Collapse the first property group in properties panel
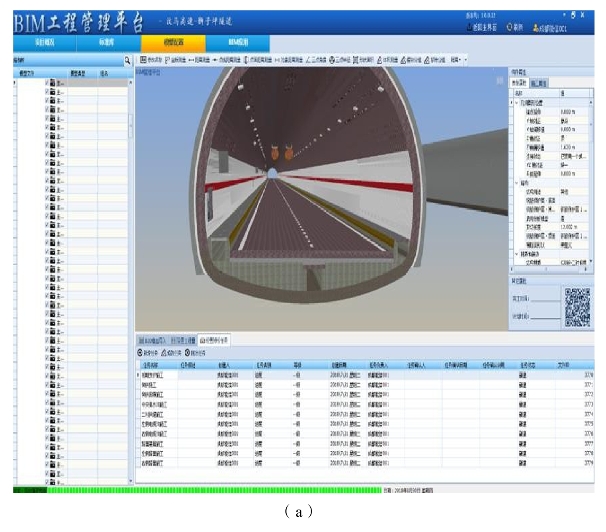The height and width of the screenshot is (532, 606). tap(517, 103)
